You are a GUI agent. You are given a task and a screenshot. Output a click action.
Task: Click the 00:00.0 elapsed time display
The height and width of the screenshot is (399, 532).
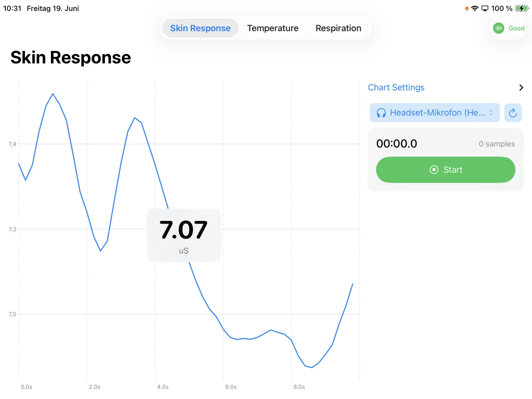pyautogui.click(x=397, y=144)
